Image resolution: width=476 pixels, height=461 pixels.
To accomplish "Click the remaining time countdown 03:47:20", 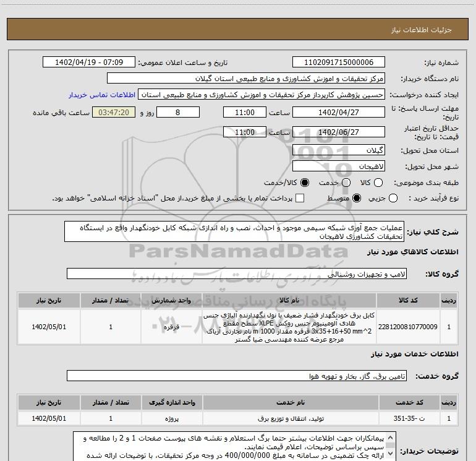I will click(x=114, y=113).
